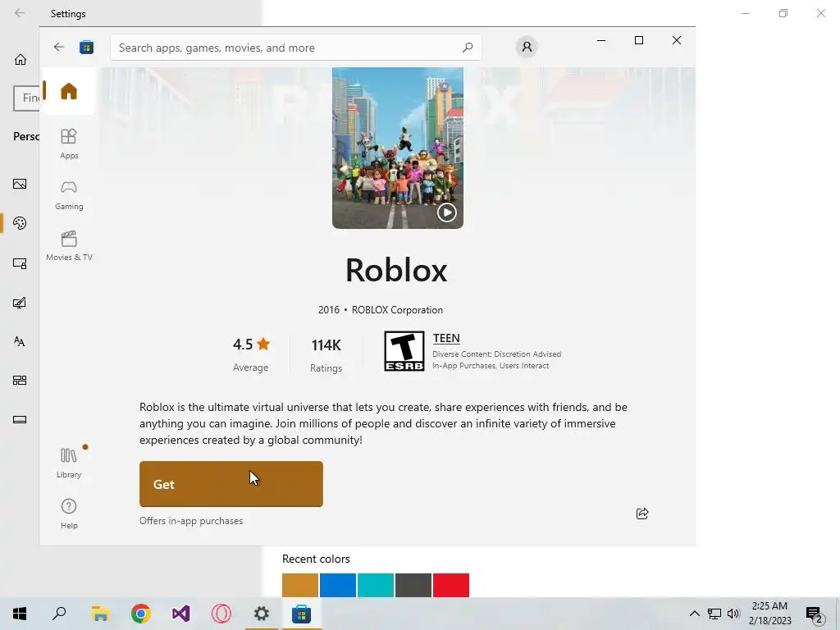
Task: Switch to Settings app on taskbar
Action: [x=262, y=614]
